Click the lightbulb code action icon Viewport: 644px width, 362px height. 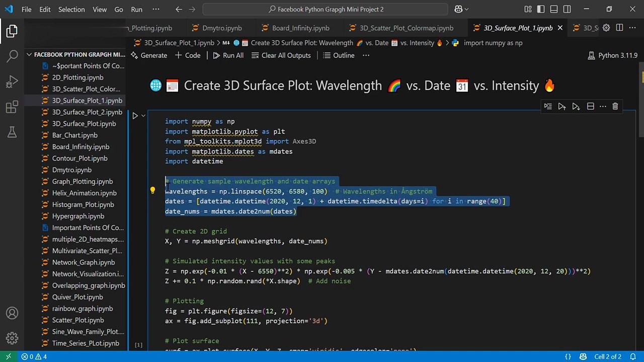[x=152, y=191]
